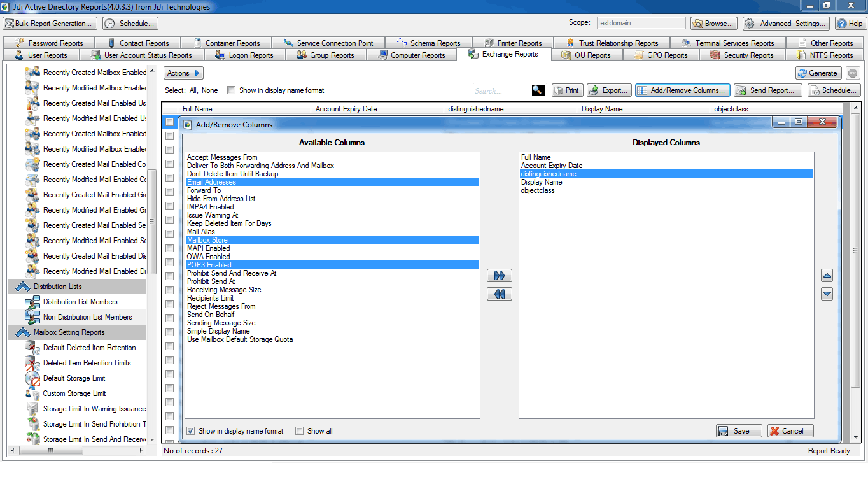The height and width of the screenshot is (489, 868).
Task: Select OWA Enabled in Available Columns
Action: (332, 257)
